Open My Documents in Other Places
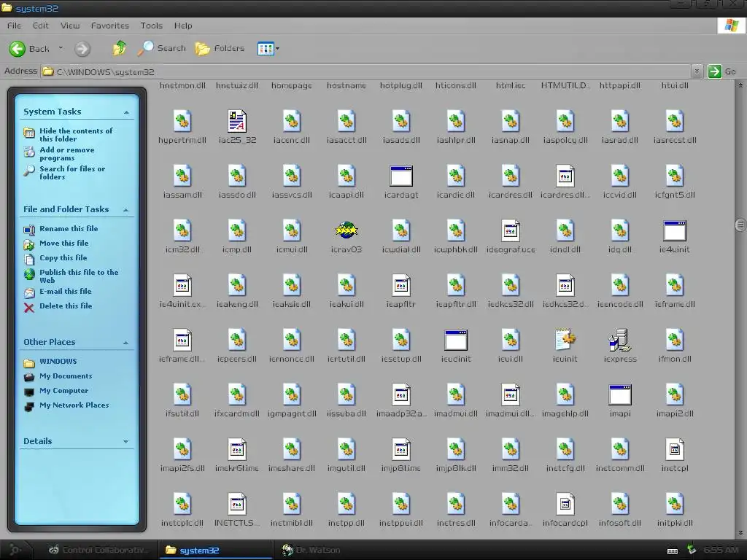Screen dimensions: 747x560 point(66,376)
